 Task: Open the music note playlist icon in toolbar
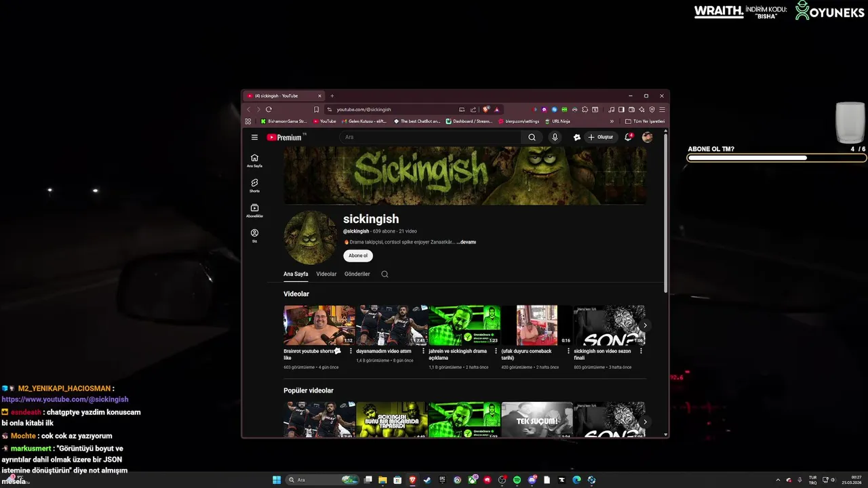pos(611,109)
